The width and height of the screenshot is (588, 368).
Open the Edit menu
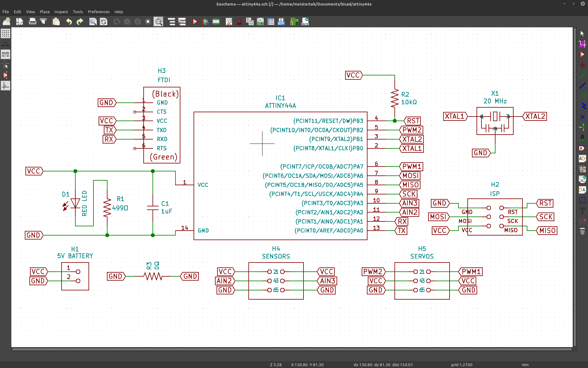(17, 12)
